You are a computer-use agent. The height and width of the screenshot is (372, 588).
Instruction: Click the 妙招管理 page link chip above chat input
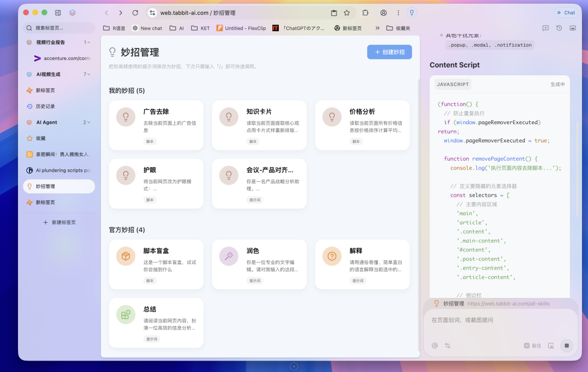pos(491,304)
